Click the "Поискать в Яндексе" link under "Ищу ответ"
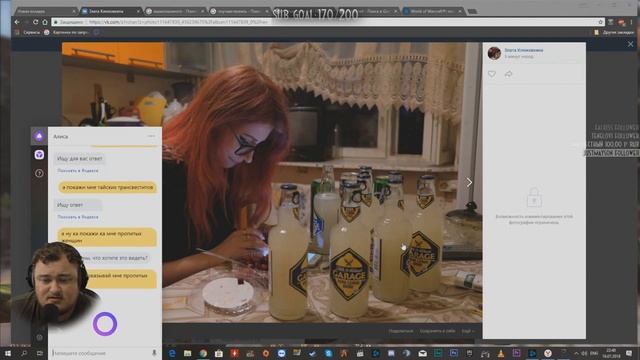Image resolution: width=640 pixels, height=360 pixels. (x=78, y=217)
